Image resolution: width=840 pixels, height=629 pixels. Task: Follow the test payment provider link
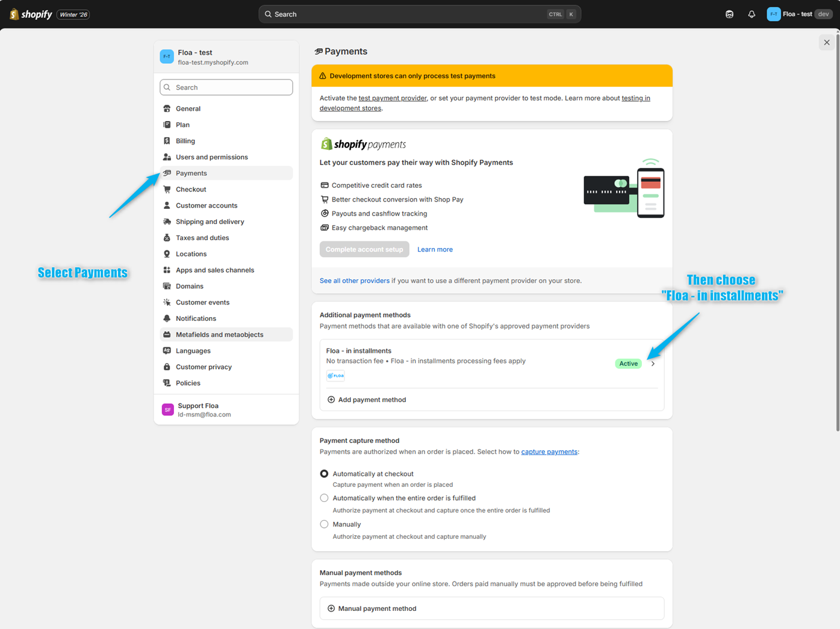pyautogui.click(x=393, y=98)
